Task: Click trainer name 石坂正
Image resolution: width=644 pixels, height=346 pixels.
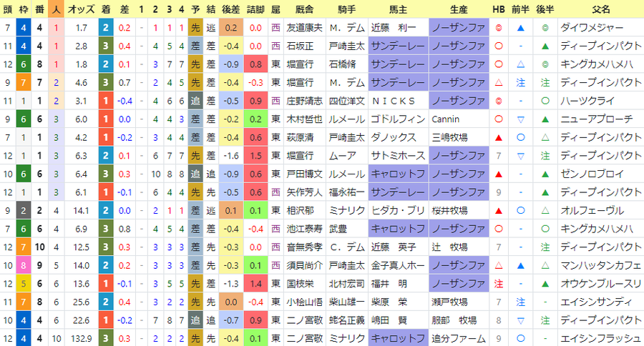Action: [x=300, y=46]
